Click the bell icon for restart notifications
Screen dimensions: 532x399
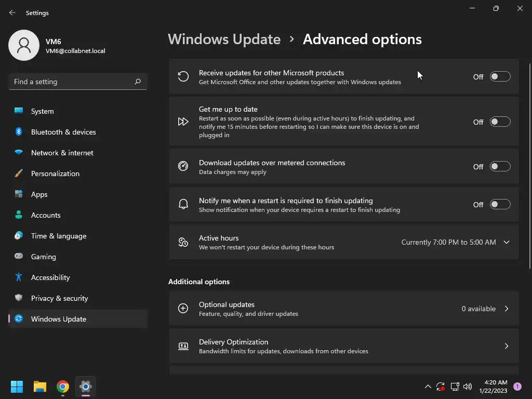[x=183, y=204]
